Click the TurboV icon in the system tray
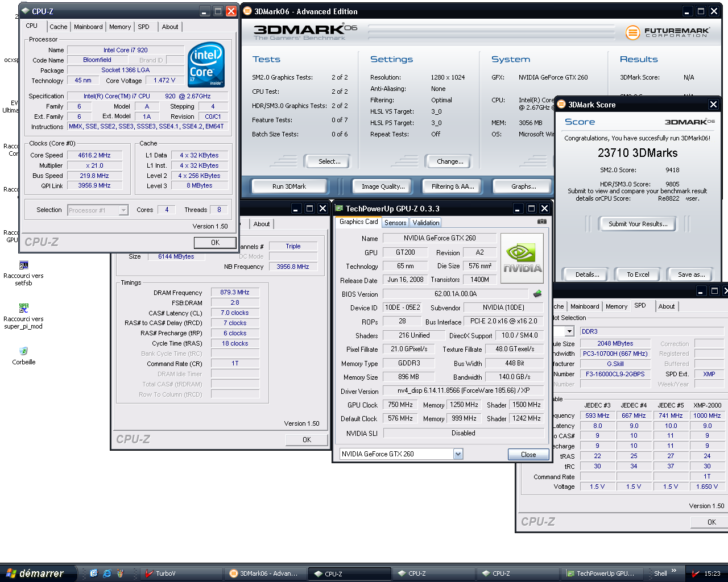728x582 pixels. coord(695,573)
